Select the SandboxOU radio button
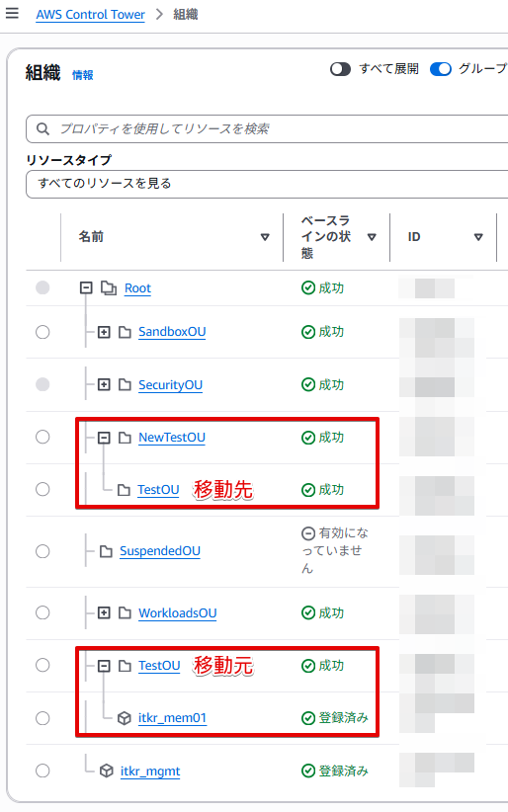 tap(42, 332)
